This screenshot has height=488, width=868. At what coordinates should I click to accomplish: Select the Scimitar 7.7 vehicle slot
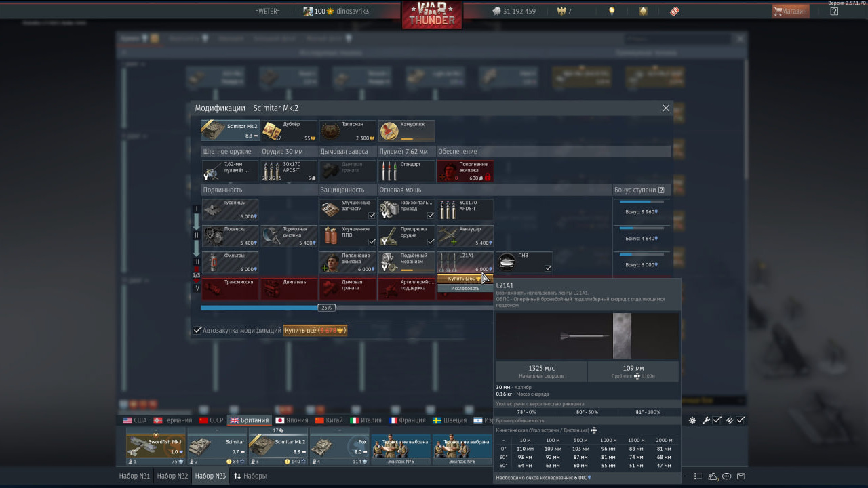coord(217,447)
